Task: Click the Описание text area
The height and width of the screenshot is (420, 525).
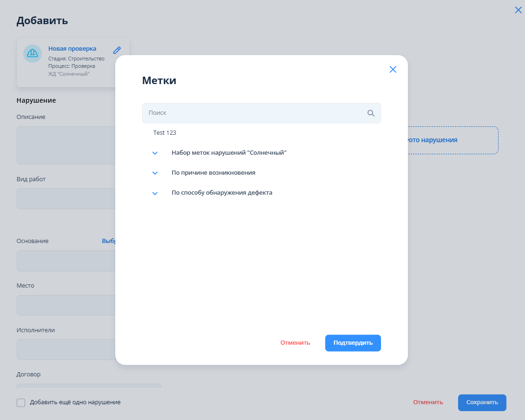Action: point(65,145)
